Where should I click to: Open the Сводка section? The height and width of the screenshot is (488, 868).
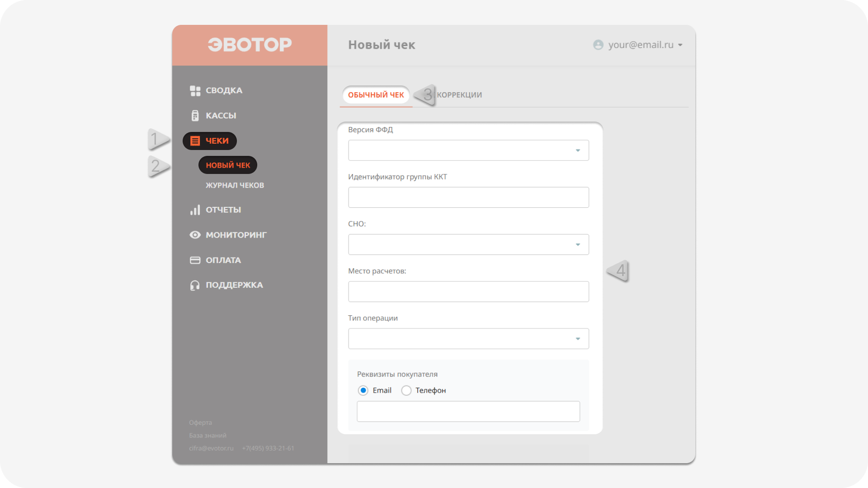point(224,90)
